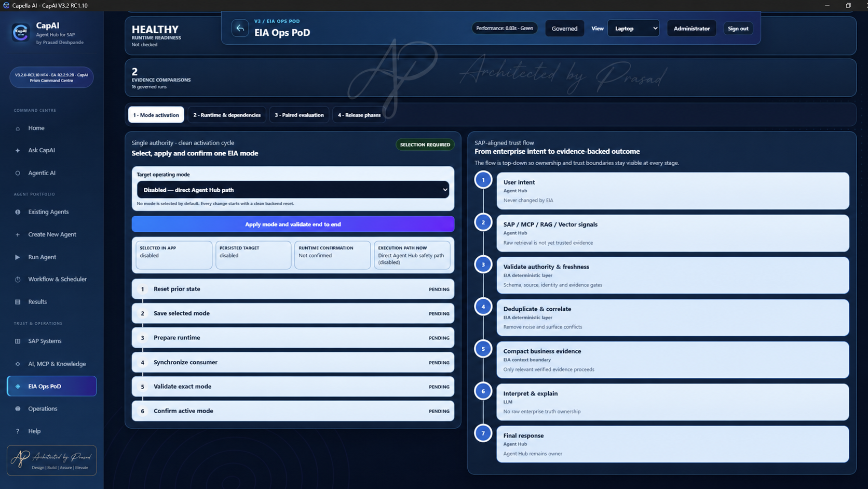Click the PERSISTED TARGET status tile

253,255
